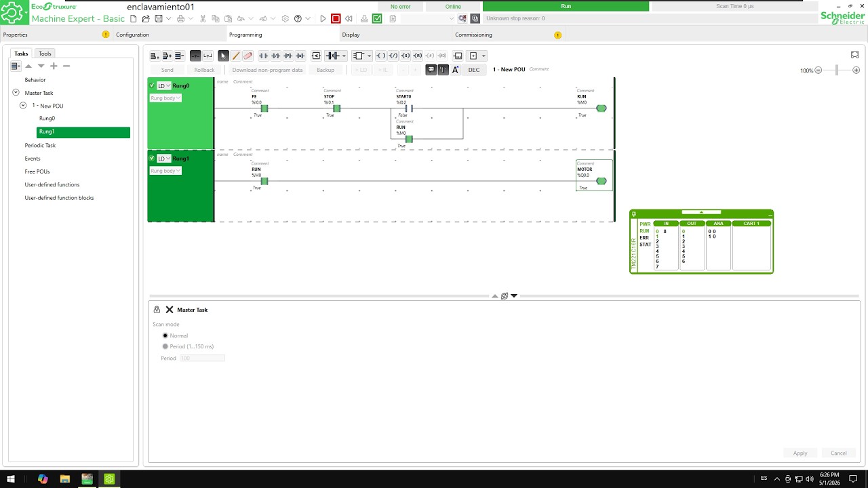Insert a normally open contact

click(x=264, y=56)
